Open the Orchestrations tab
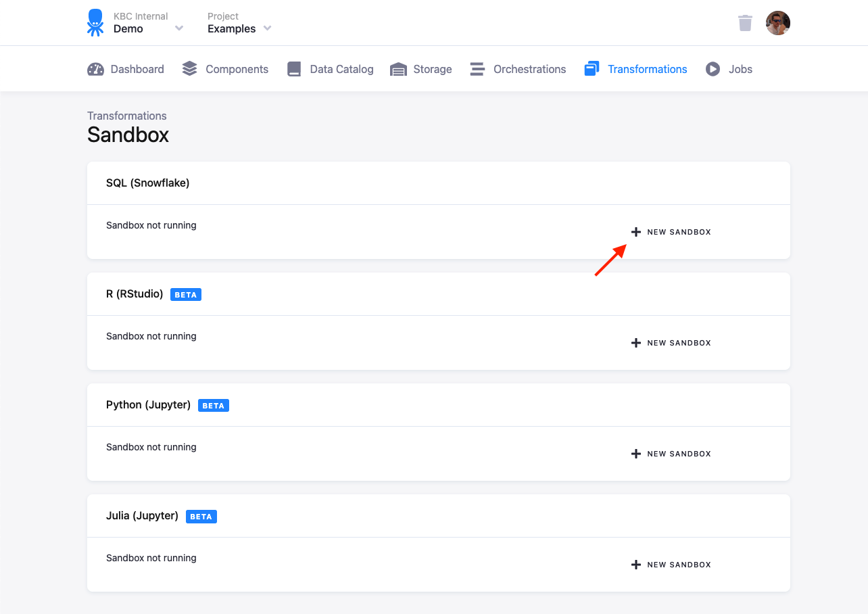The image size is (868, 614). click(518, 69)
